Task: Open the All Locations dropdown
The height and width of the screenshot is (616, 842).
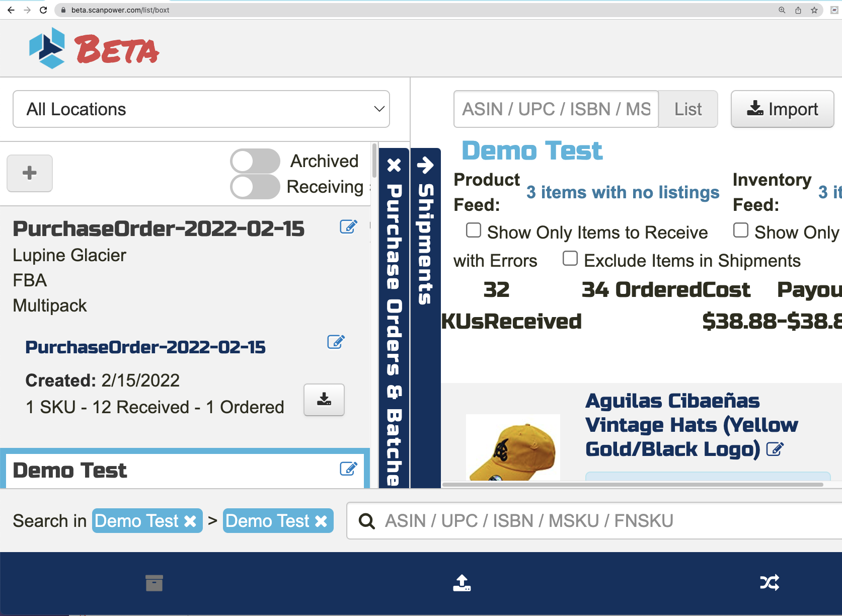Action: 201,109
